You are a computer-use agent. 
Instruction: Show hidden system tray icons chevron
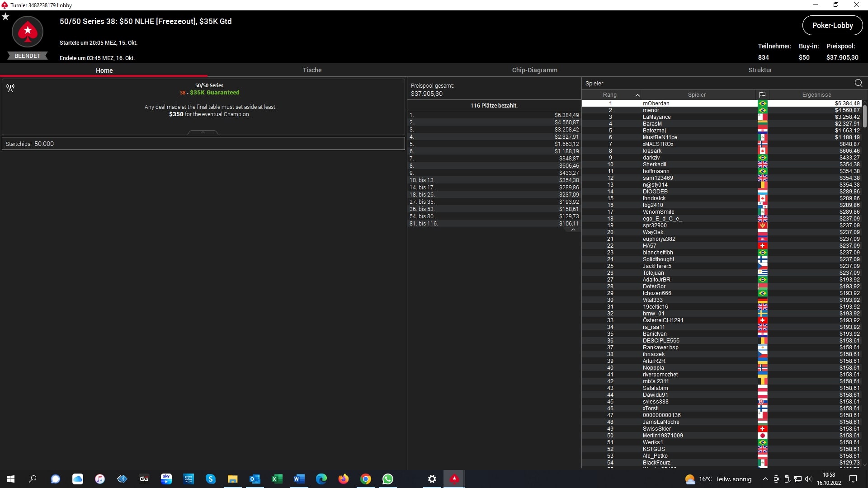coord(765,479)
